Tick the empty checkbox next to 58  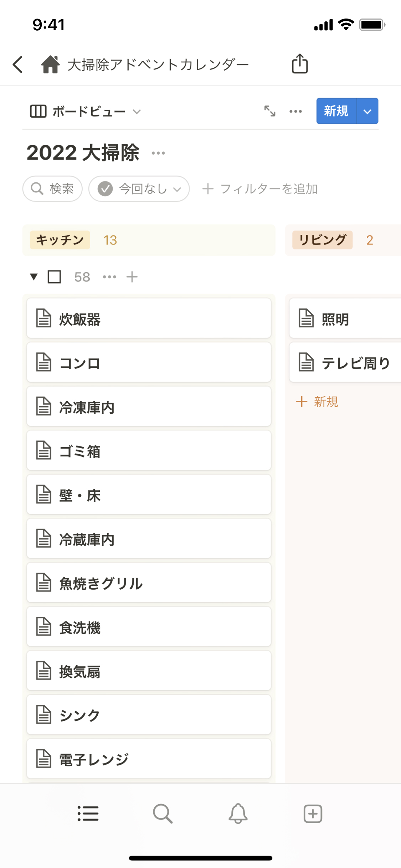tap(54, 277)
